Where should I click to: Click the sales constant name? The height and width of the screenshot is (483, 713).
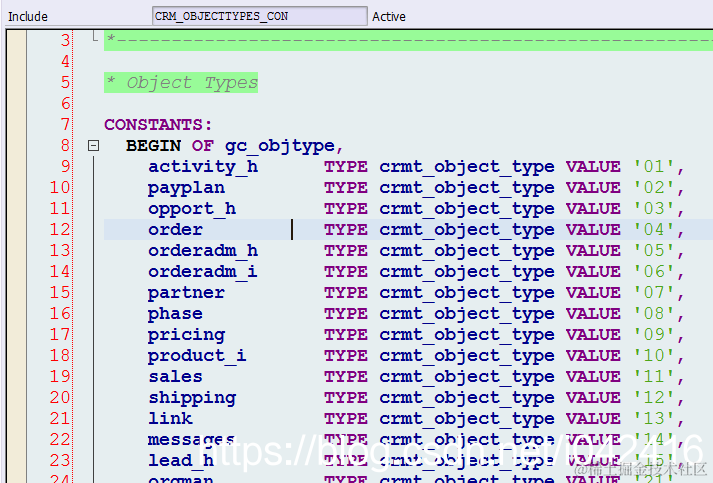coord(175,377)
